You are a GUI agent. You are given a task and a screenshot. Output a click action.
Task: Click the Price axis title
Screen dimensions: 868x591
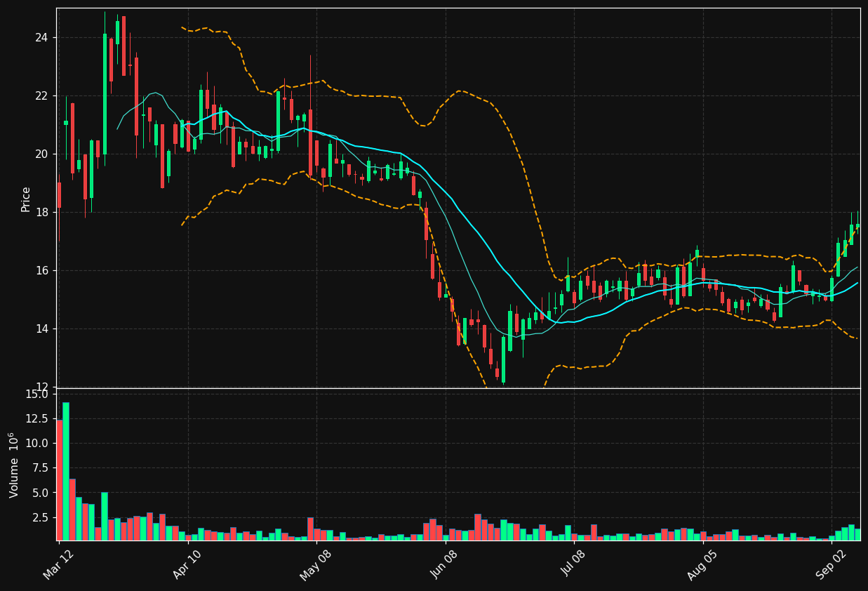26,199
